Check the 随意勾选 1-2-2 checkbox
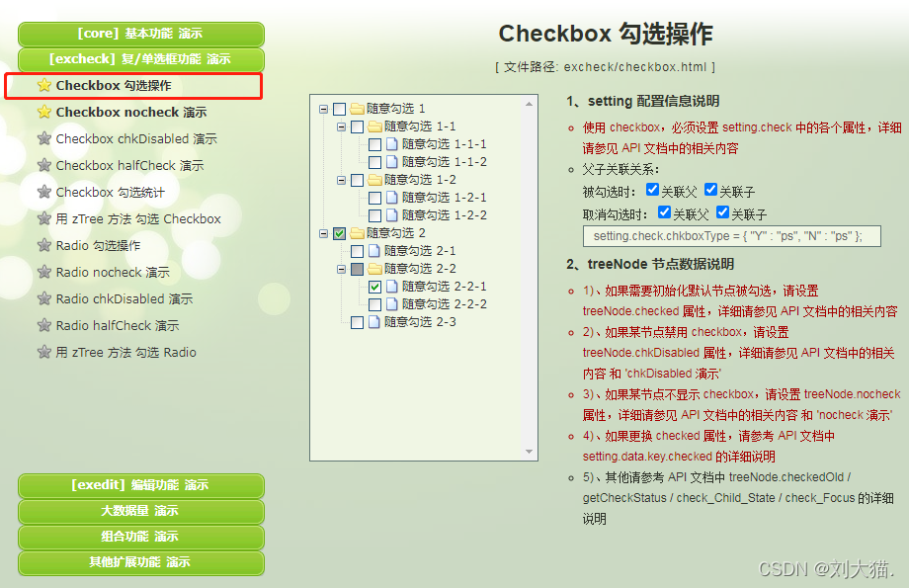Image resolution: width=909 pixels, height=588 pixels. coord(375,215)
